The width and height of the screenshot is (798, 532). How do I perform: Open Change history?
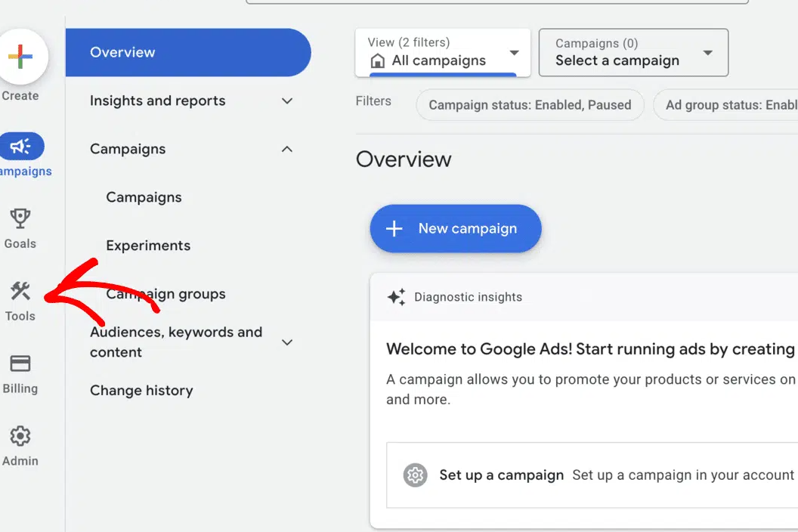(141, 391)
